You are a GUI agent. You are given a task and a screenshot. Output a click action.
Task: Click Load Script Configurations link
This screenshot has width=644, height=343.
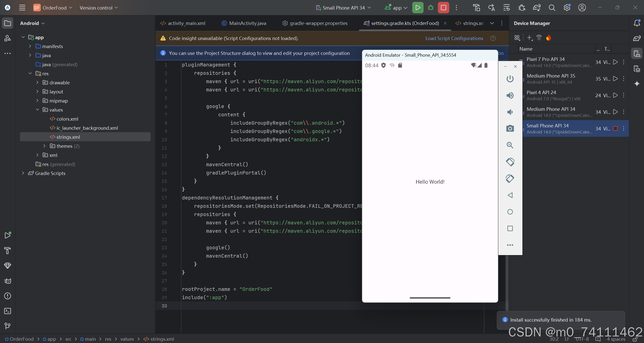point(454,38)
